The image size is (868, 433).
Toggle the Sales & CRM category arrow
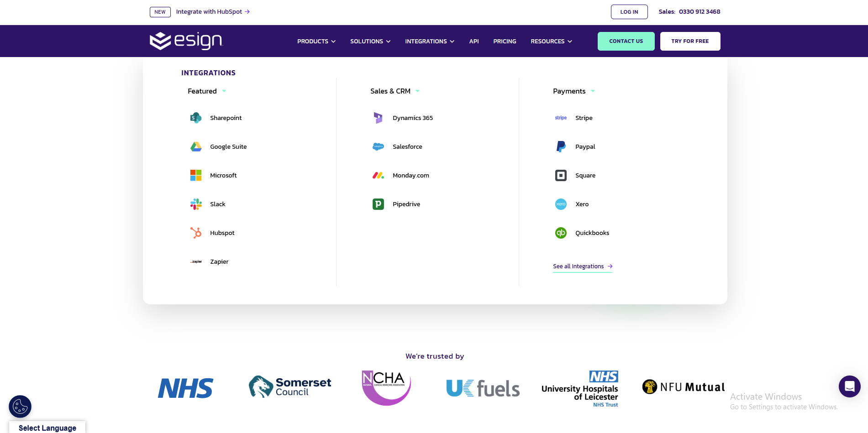418,91
